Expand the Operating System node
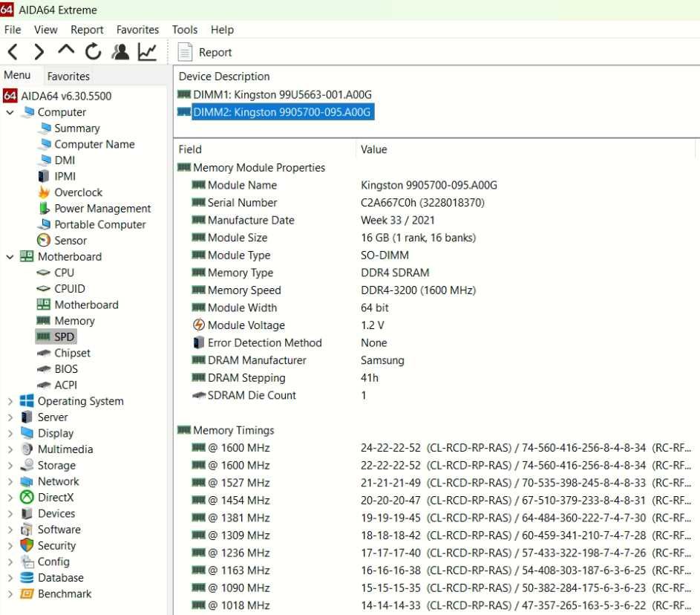The image size is (700, 615). 10,401
